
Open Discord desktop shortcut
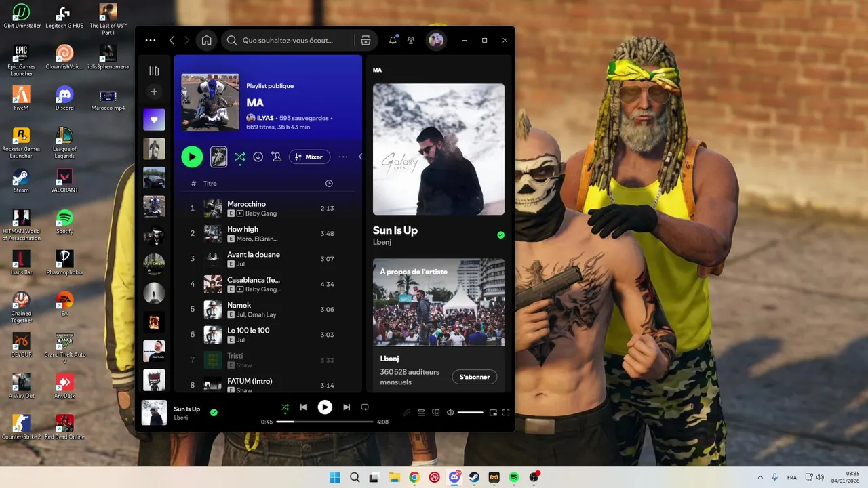point(64,98)
